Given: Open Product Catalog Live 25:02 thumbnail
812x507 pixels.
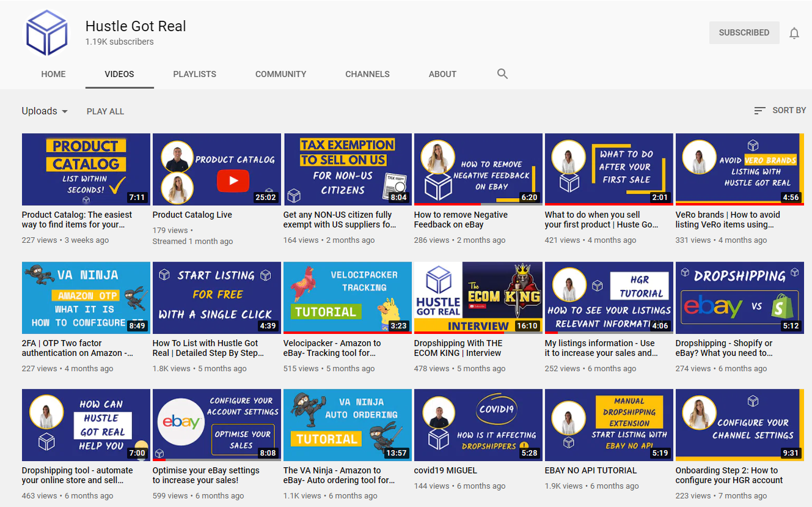Looking at the screenshot, I should pos(217,169).
